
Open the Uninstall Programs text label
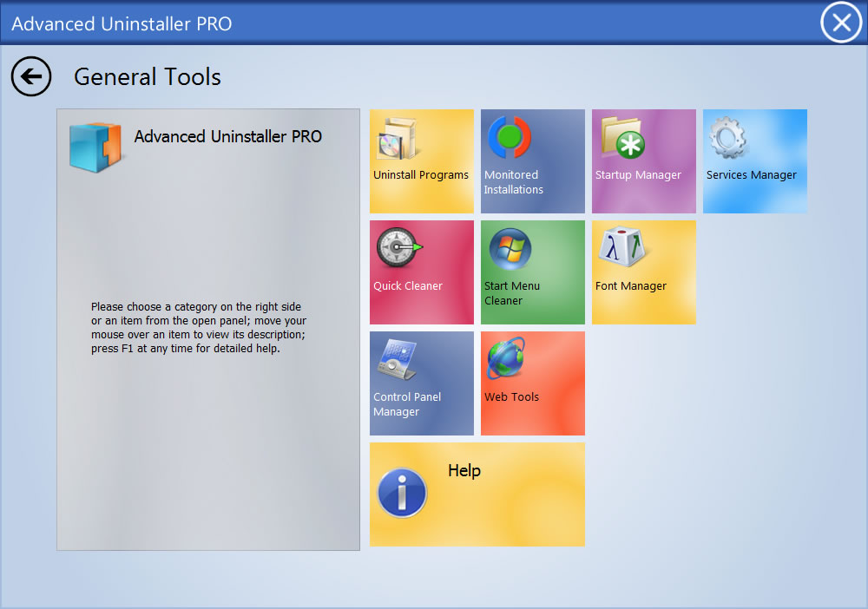(421, 175)
